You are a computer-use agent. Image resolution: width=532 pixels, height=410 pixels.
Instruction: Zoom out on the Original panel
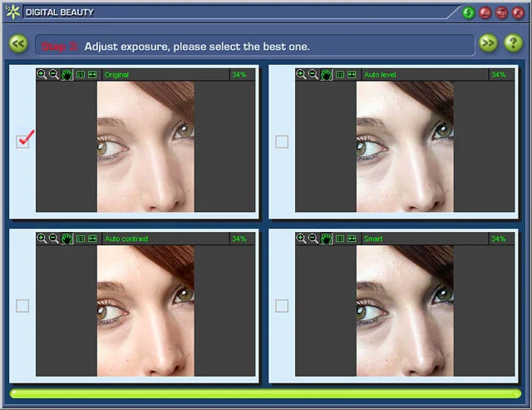(53, 74)
